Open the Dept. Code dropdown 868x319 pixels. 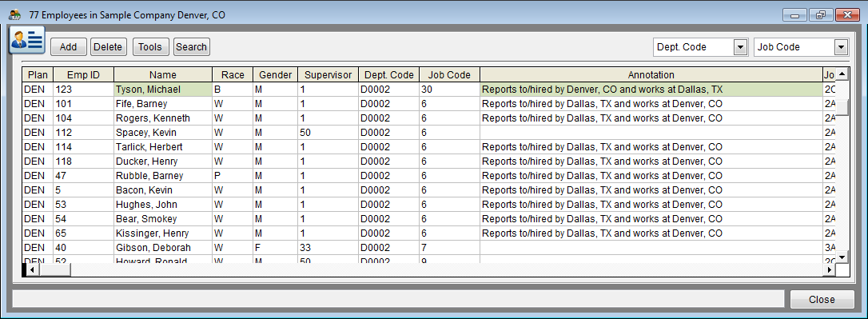(x=741, y=48)
